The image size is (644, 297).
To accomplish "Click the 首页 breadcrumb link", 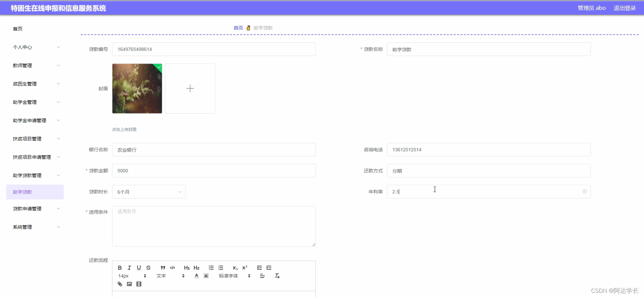I will coord(238,28).
